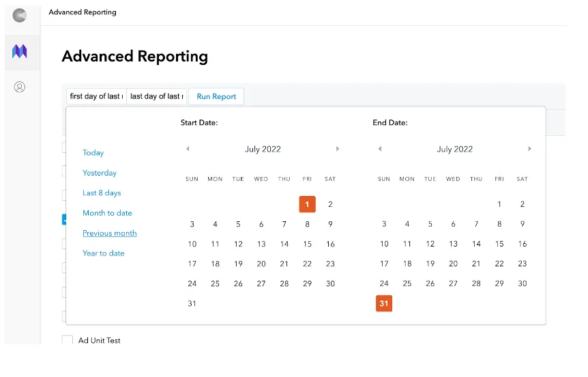Screen dimensions: 588x377
Task: Pick July 13 in End Date calendar
Action: pos(453,244)
